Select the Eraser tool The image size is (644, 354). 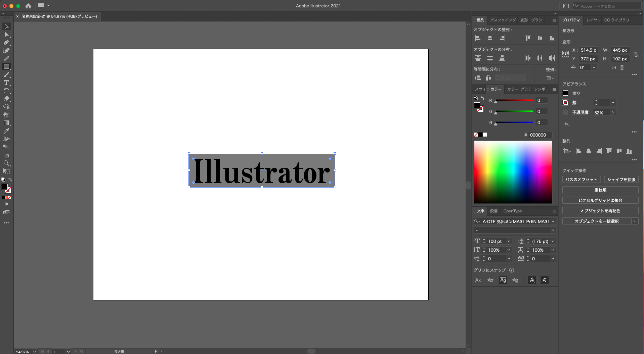6,99
